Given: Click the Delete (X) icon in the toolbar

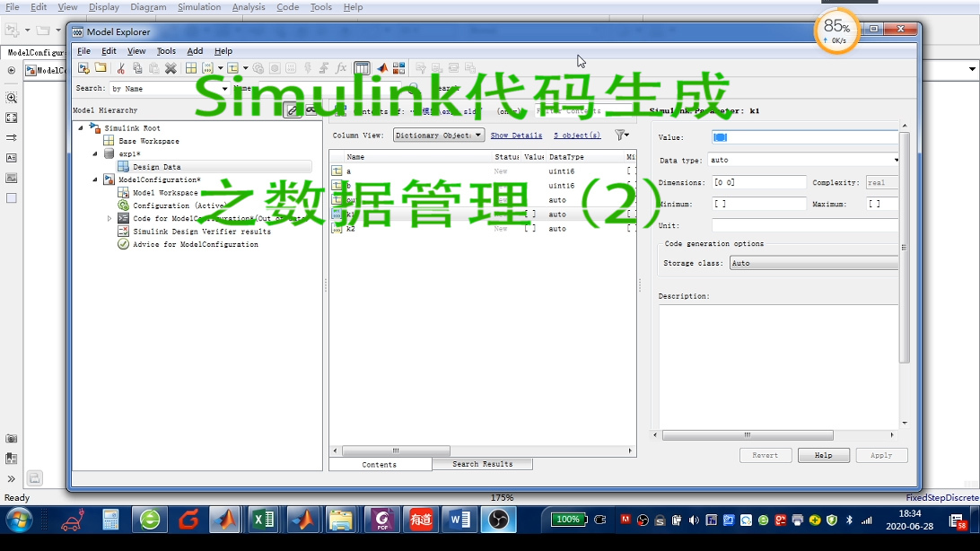Looking at the screenshot, I should tap(170, 67).
